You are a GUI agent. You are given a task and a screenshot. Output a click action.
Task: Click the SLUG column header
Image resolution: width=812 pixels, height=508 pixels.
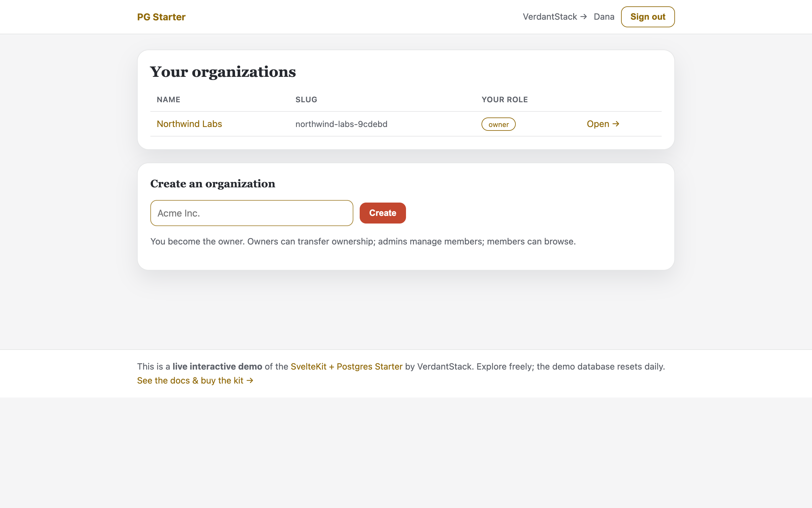click(306, 100)
